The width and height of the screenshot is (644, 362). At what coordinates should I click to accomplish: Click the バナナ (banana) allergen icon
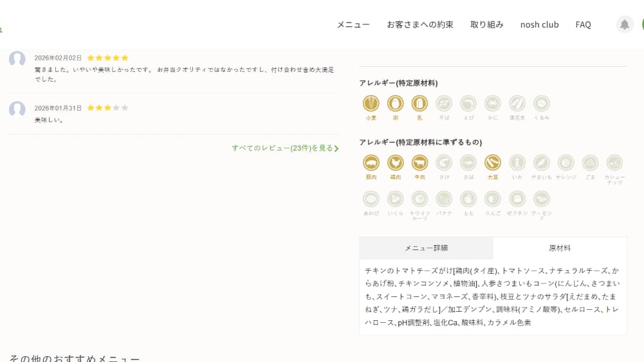click(444, 199)
